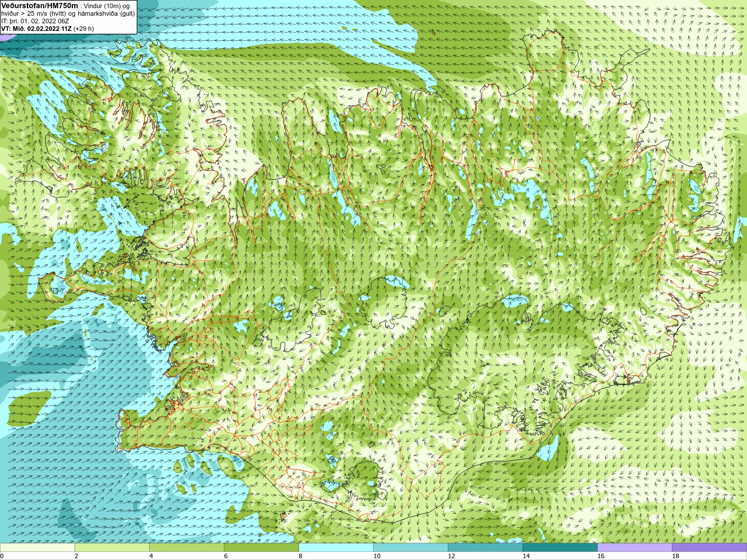Click the '6' label on the color scale
This screenshot has height=560, width=747.
click(x=226, y=556)
